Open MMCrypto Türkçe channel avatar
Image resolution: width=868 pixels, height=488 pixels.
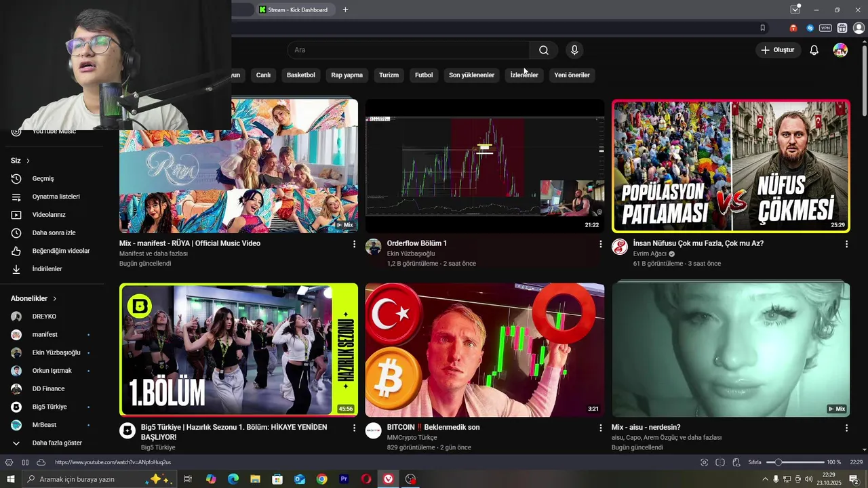373,431
